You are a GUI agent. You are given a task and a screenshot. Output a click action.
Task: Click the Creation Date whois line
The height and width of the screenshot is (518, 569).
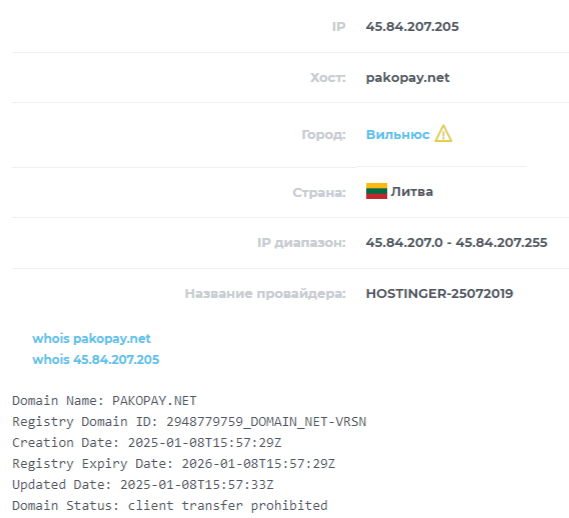147,443
